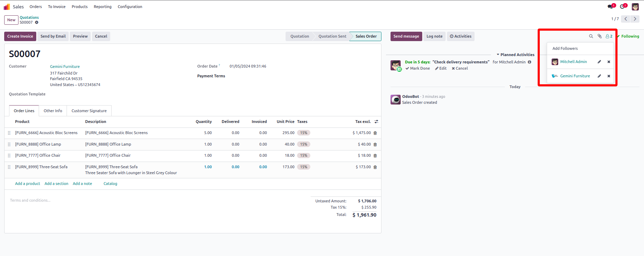Click Send by Email
The width and height of the screenshot is (644, 256).
pos(53,36)
